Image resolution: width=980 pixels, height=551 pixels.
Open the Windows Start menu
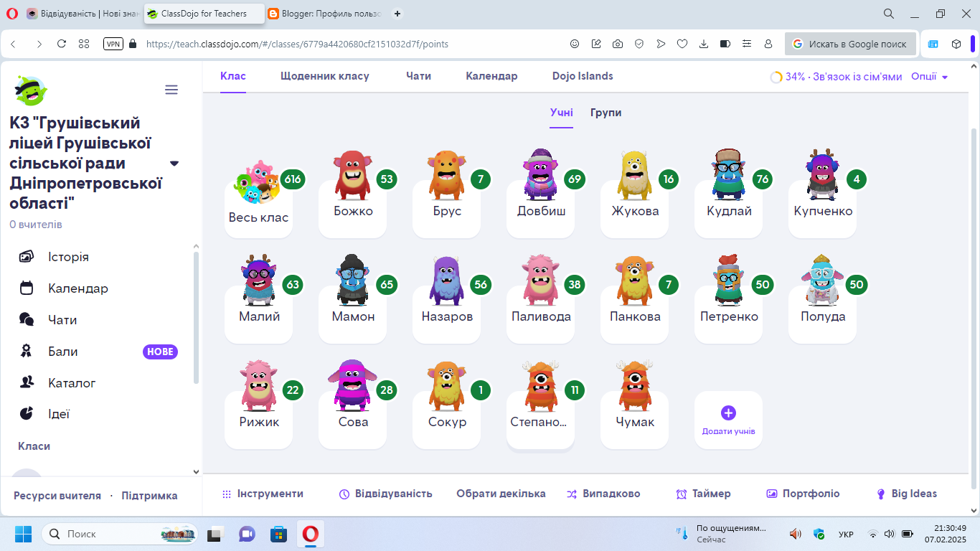coord(23,534)
